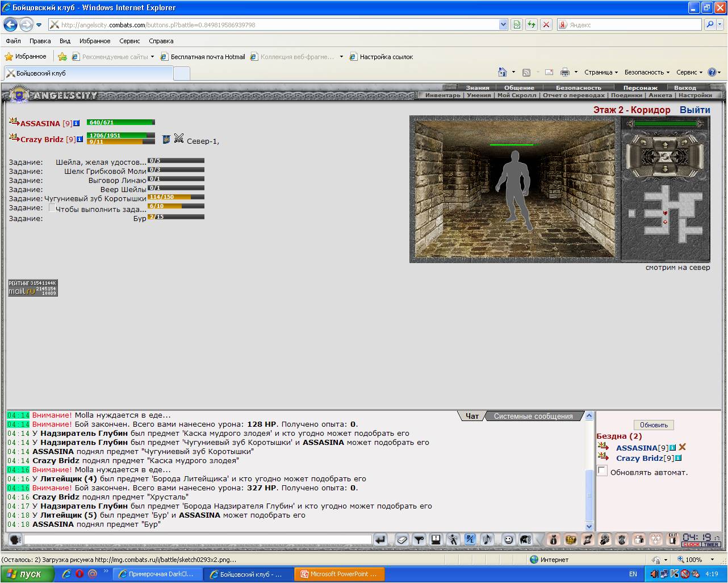This screenshot has width=728, height=583.
Task: Click the browser Back arrow
Action: tap(10, 24)
